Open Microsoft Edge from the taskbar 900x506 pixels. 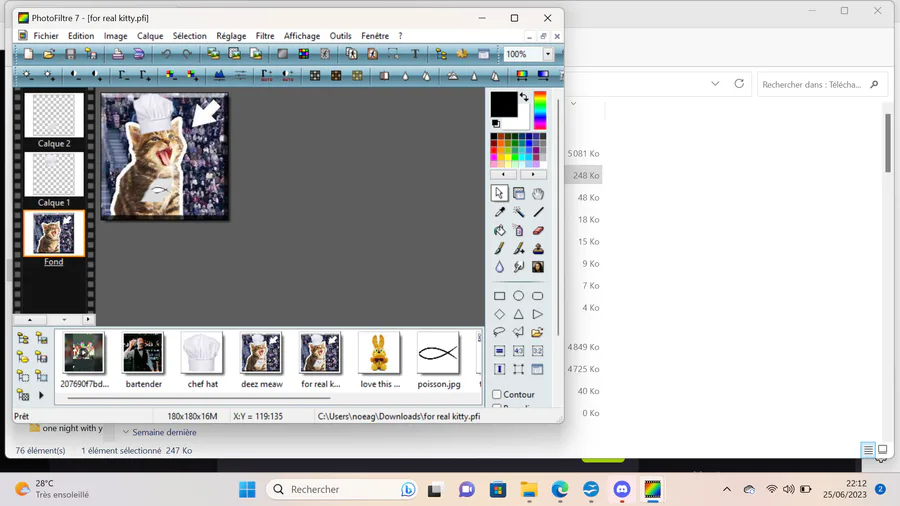[x=560, y=489]
